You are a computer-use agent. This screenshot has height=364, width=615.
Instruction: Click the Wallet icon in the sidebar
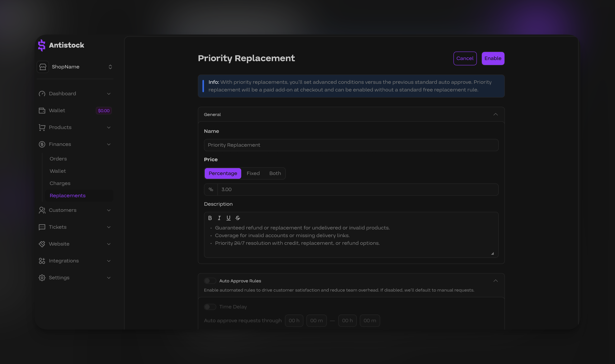click(42, 110)
